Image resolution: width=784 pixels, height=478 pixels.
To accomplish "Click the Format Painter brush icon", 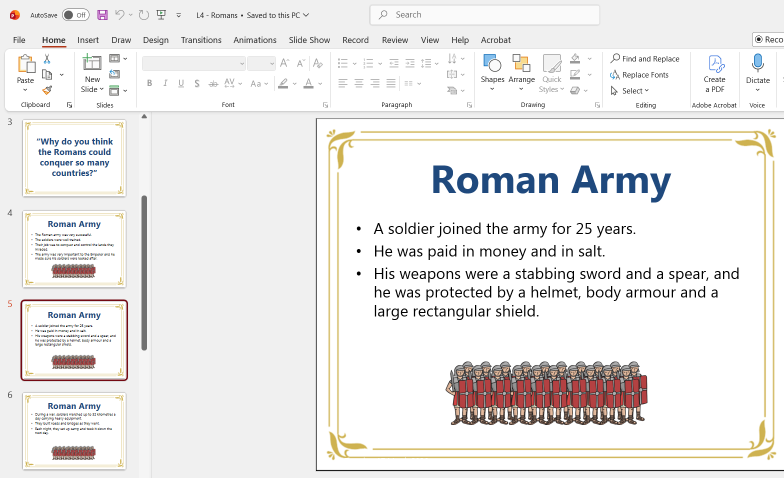I will click(47, 90).
